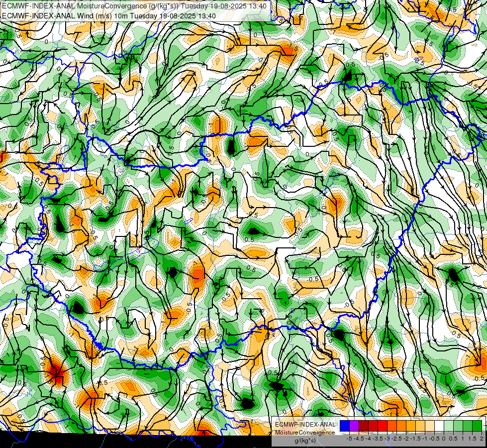The image size is (487, 448).
Task: Select legend swatch between 0.5 and 1
Action: click(x=458, y=426)
